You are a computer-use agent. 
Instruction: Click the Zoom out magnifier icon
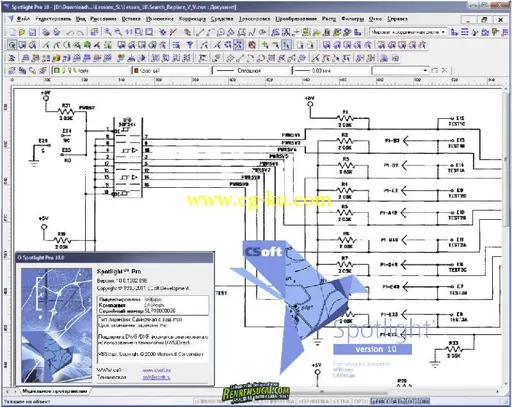click(118, 32)
